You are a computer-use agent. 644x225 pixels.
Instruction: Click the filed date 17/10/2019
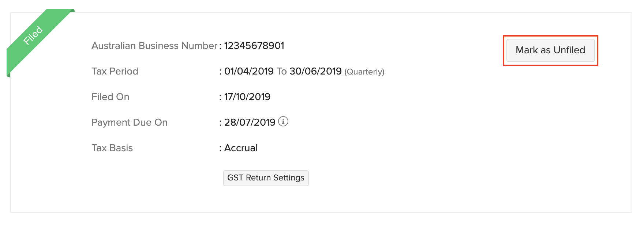(x=247, y=97)
